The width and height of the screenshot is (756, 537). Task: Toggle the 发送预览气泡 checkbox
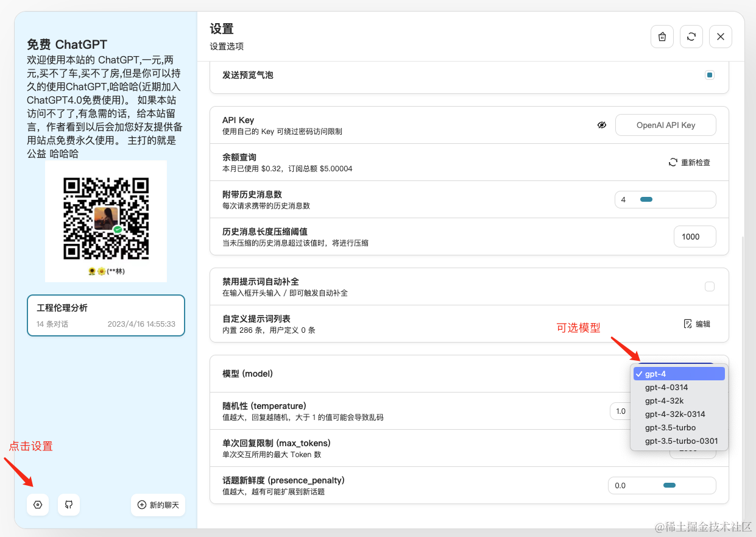click(710, 75)
